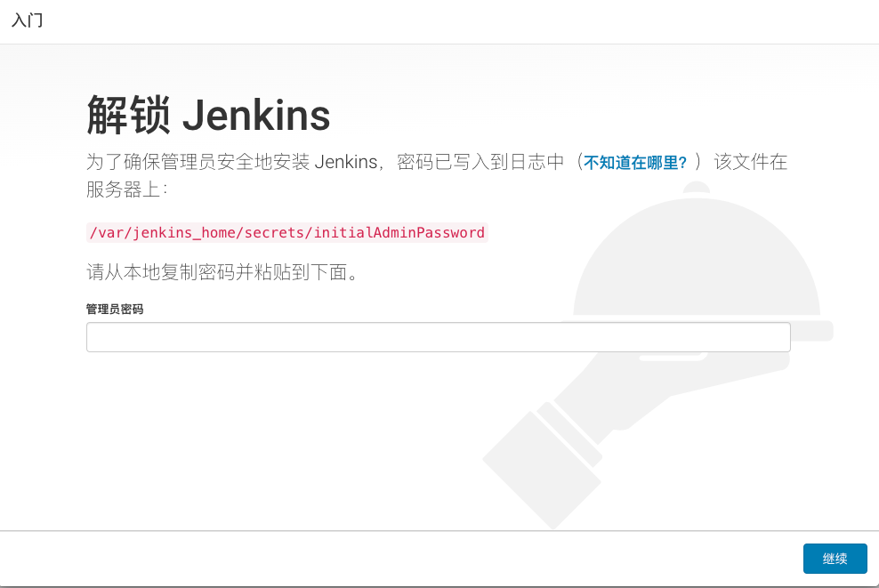Click the 该文件在 text after the link
879x588 pixels.
751,162
